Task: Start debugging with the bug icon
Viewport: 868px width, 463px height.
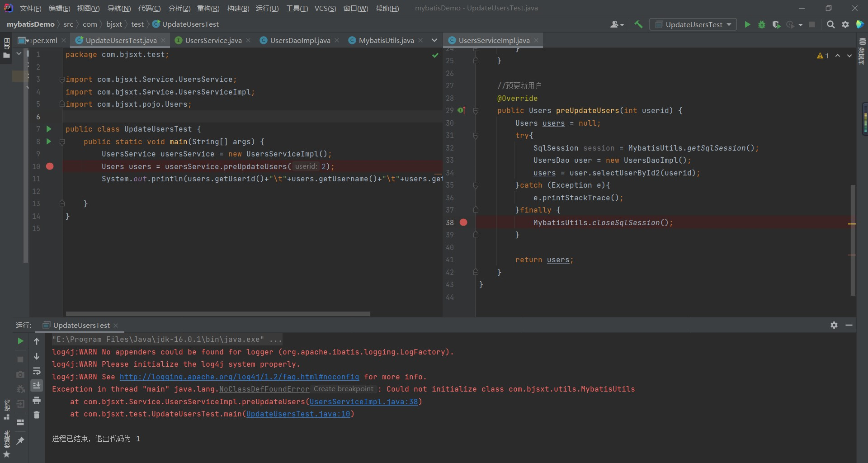Action: (762, 24)
